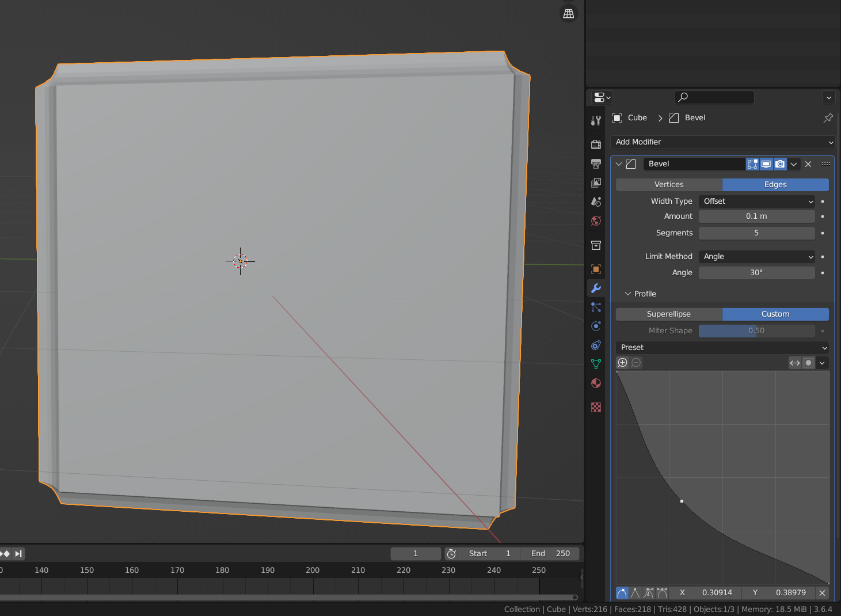
Task: Switch bevel affect to Vertices
Action: [669, 185]
